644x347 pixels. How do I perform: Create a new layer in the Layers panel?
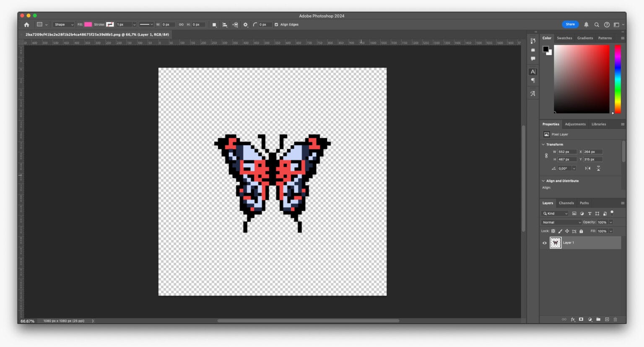(x=607, y=319)
